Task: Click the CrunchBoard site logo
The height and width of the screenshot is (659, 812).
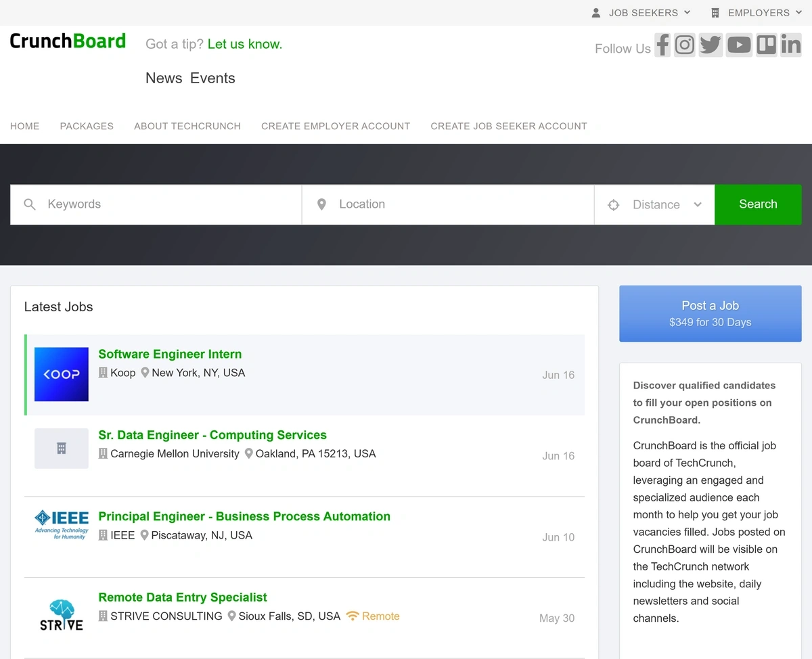Action: [68, 41]
